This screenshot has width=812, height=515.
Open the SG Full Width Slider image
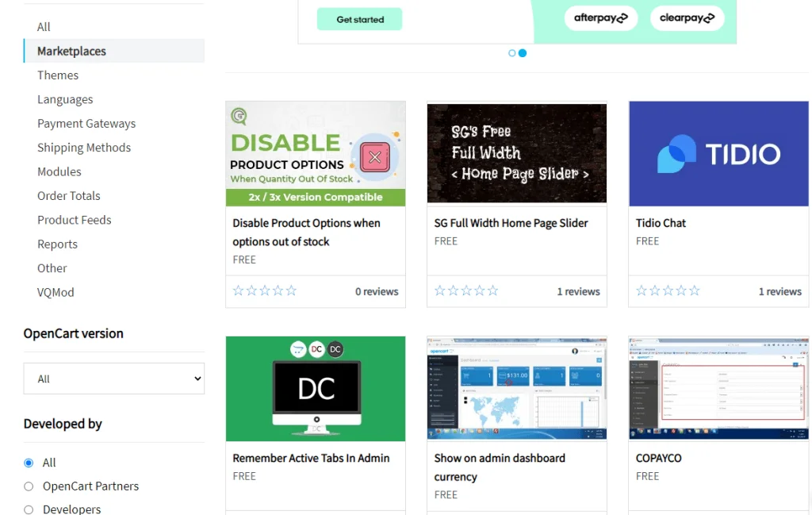(x=517, y=154)
